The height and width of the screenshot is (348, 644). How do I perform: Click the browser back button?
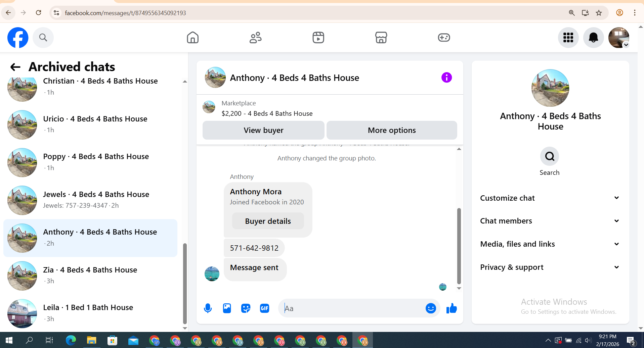[8, 13]
